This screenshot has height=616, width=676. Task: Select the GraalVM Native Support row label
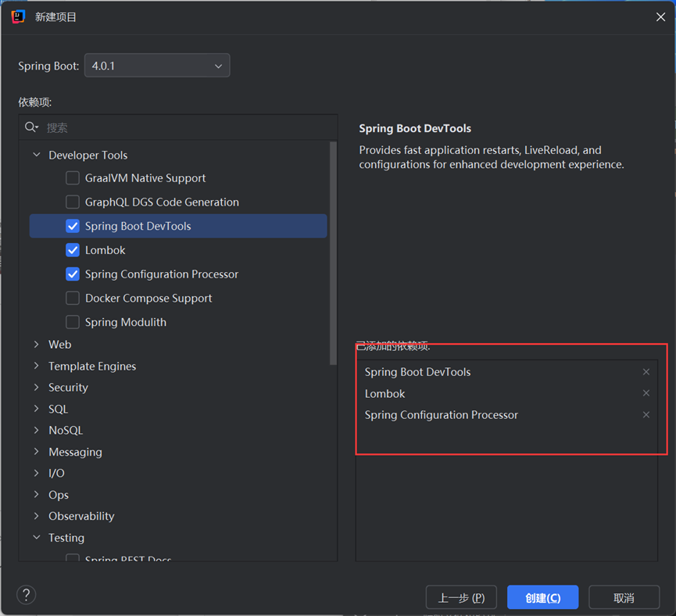tap(145, 178)
